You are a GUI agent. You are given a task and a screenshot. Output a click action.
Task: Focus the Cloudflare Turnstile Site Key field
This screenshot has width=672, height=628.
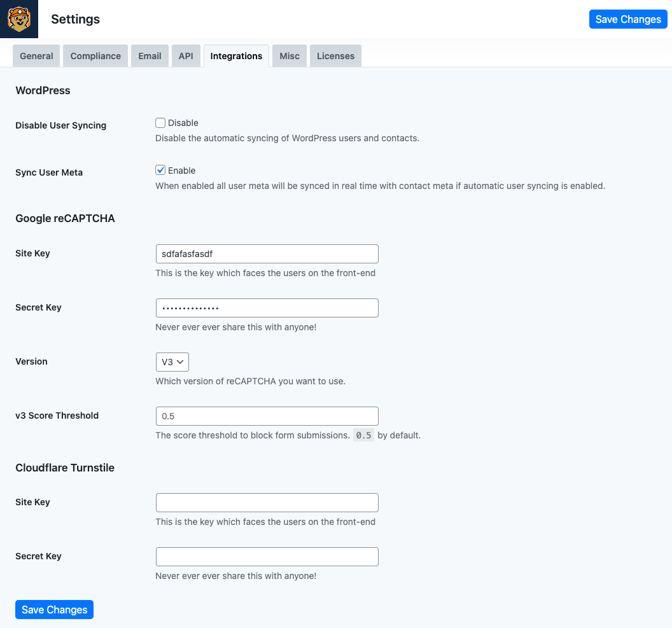click(x=267, y=503)
